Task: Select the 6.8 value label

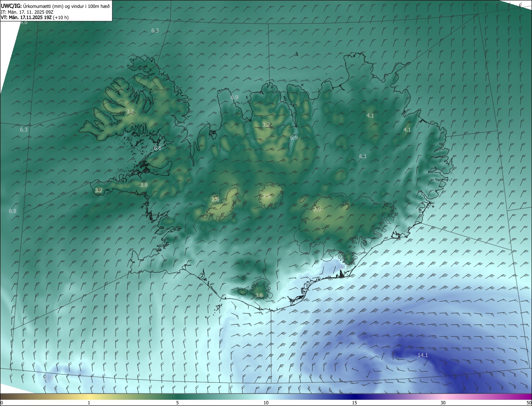Action: point(12,211)
